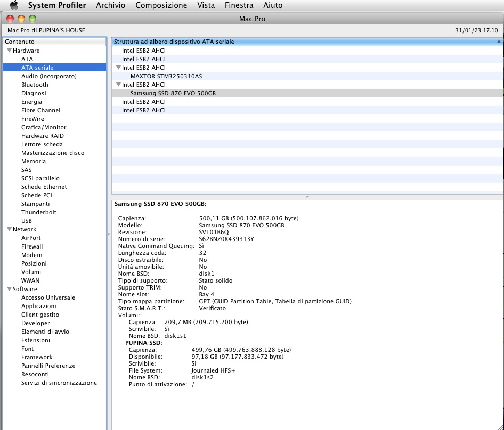The height and width of the screenshot is (430, 504).
Task: Select Font under Software
Action: click(27, 349)
